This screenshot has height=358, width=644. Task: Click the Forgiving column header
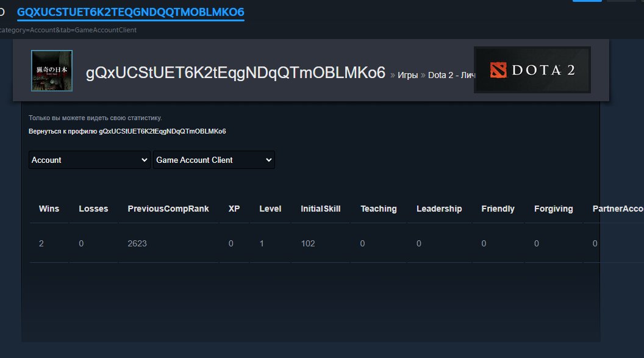click(x=553, y=209)
